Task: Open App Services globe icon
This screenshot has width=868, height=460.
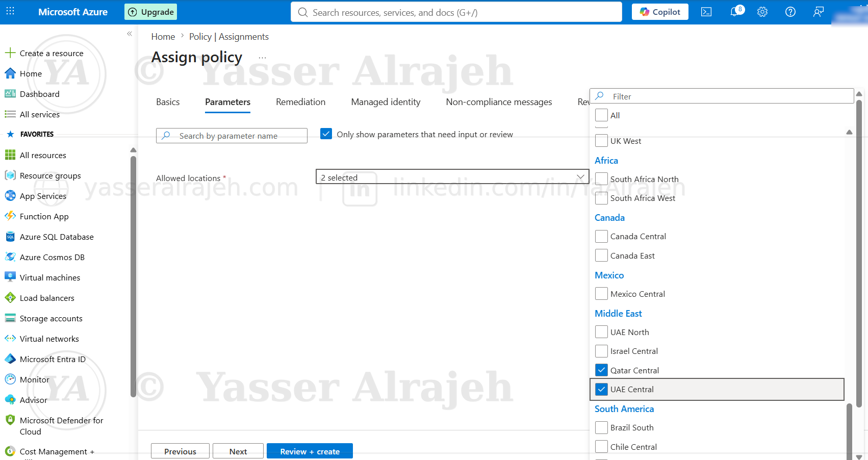Action: point(10,196)
